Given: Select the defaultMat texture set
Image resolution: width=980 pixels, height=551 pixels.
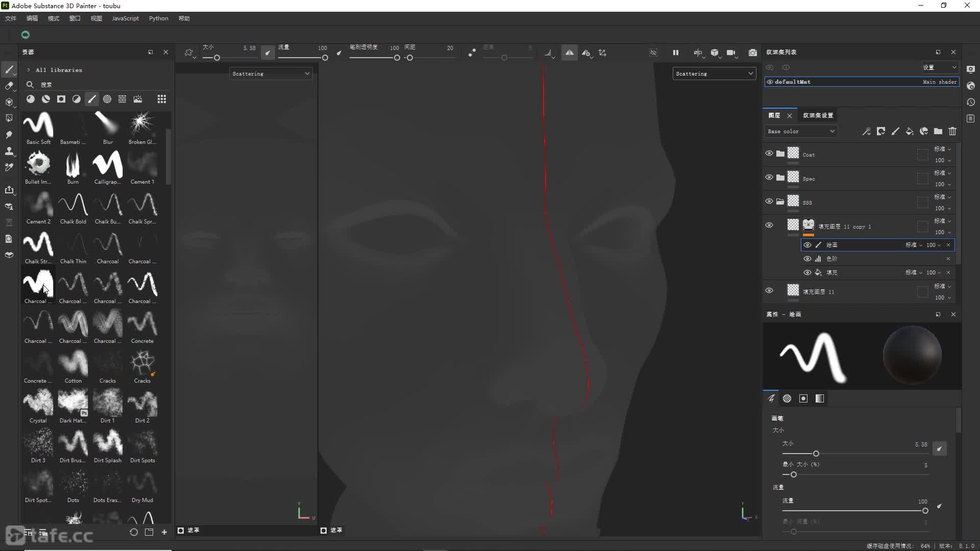Looking at the screenshot, I should (x=862, y=82).
